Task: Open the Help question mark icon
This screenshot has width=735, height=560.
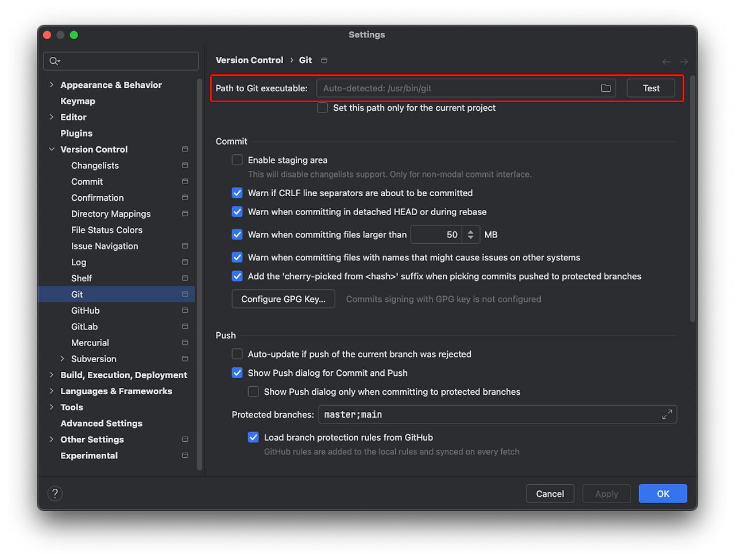Action: click(55, 493)
